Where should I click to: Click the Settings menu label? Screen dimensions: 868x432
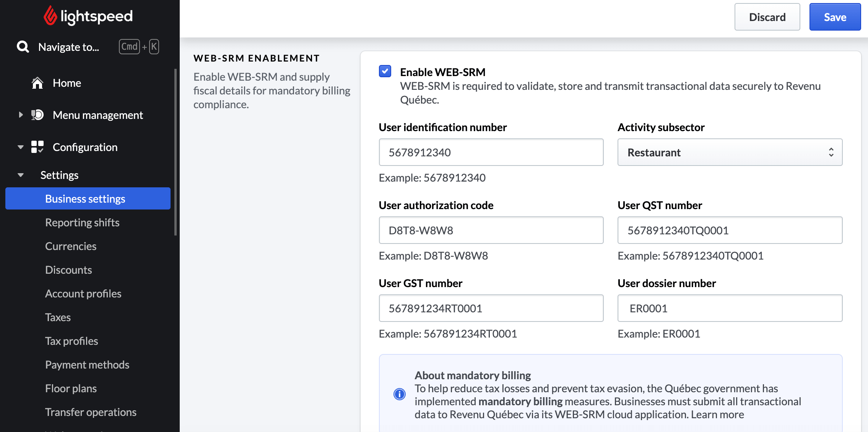click(59, 175)
